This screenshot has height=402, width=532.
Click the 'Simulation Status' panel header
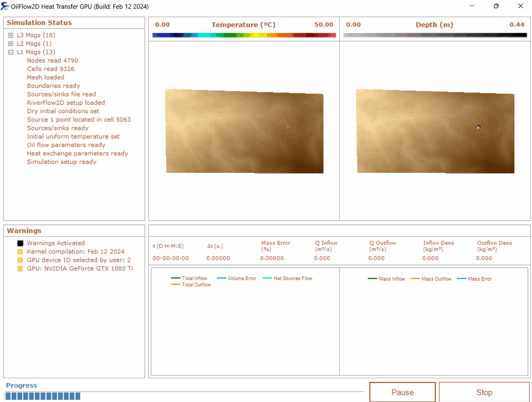tap(39, 23)
